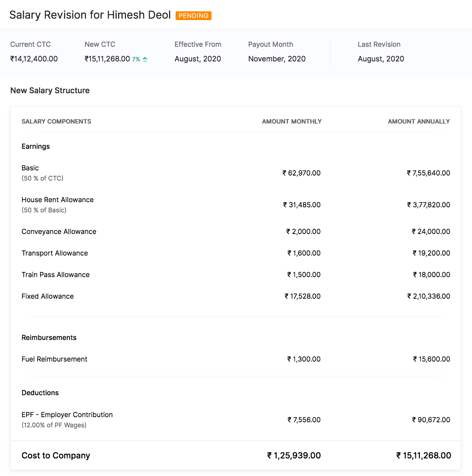Screen dimensions: 472x476
Task: Click Fuel Reimbursement annual amount ₹ 15,600.00
Action: coord(432,359)
